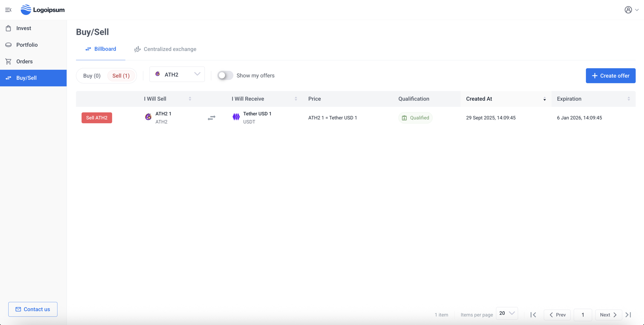Click the Tether USD token icon
Image resolution: width=644 pixels, height=325 pixels.
pos(236,117)
